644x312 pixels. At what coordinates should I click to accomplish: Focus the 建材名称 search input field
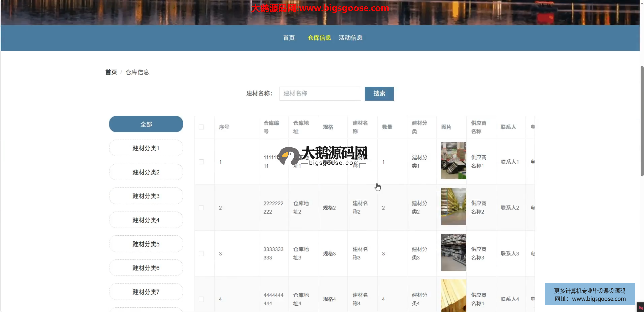[x=320, y=94]
